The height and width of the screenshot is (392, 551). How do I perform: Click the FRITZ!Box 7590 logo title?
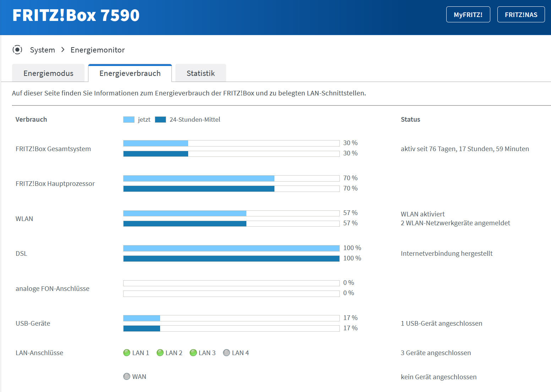click(76, 15)
